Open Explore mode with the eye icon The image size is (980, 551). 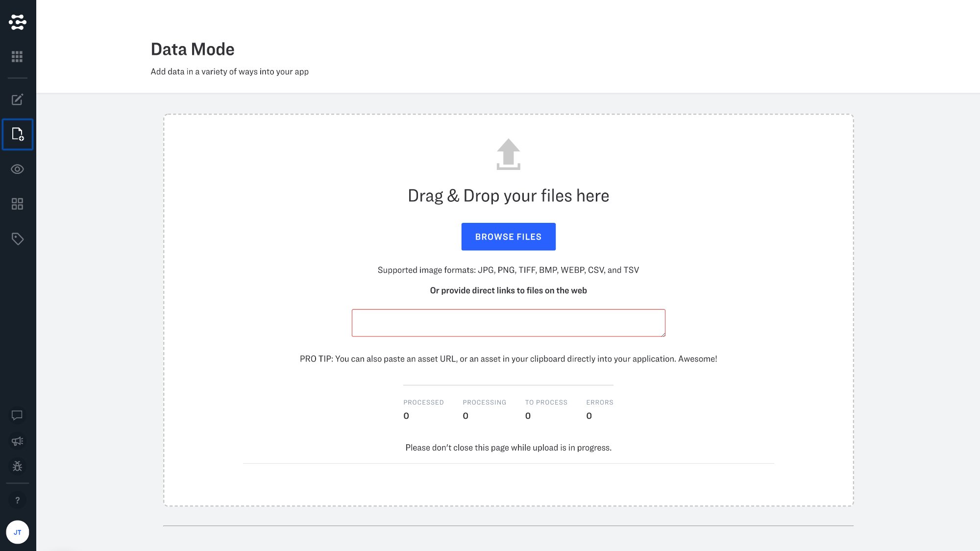18,169
